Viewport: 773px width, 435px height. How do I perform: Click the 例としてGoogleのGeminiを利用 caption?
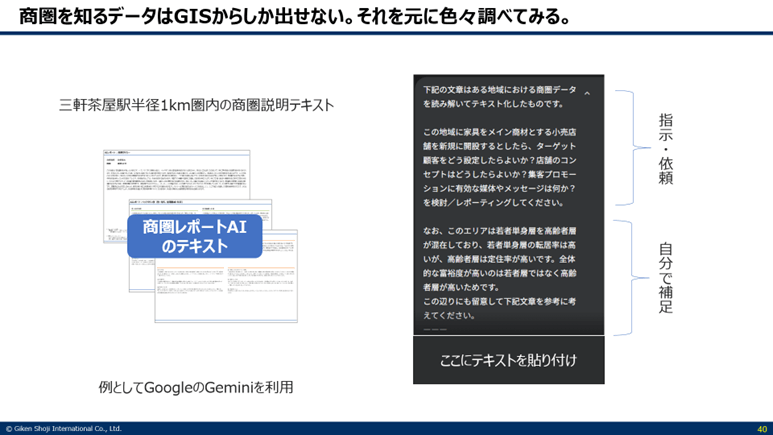point(196,387)
